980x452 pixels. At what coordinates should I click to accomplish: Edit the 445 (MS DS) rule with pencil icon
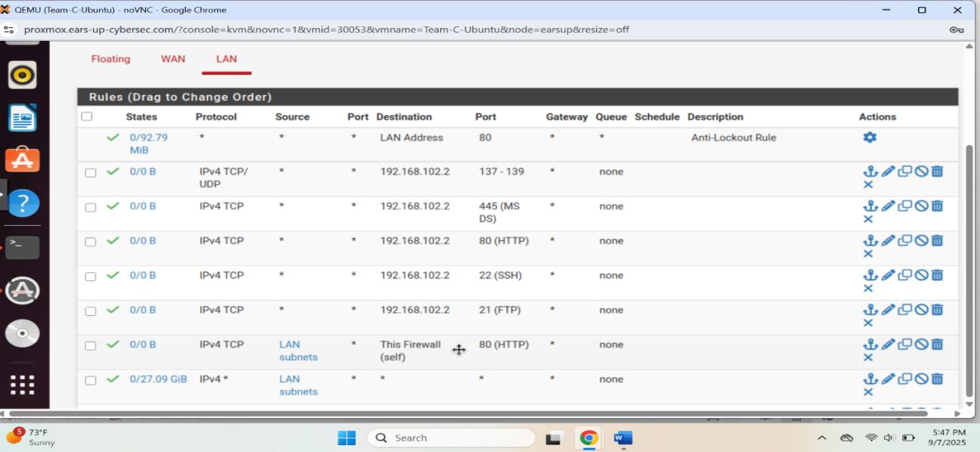887,206
